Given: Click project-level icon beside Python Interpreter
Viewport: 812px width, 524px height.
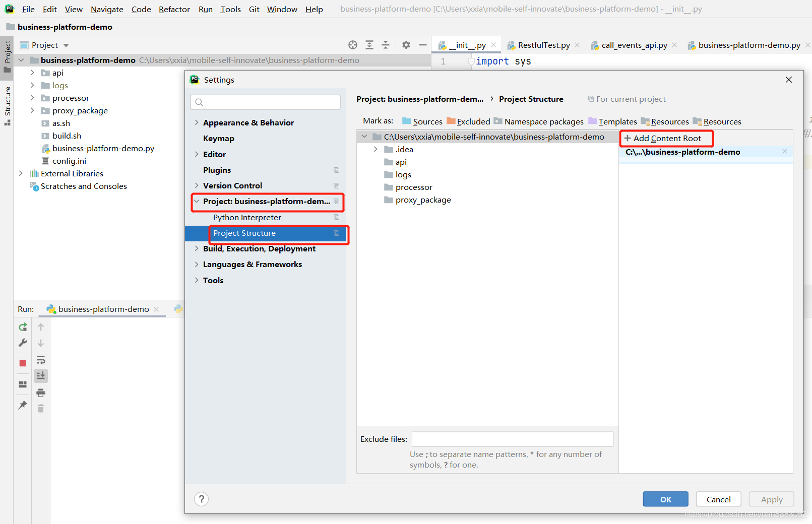Looking at the screenshot, I should [x=336, y=217].
